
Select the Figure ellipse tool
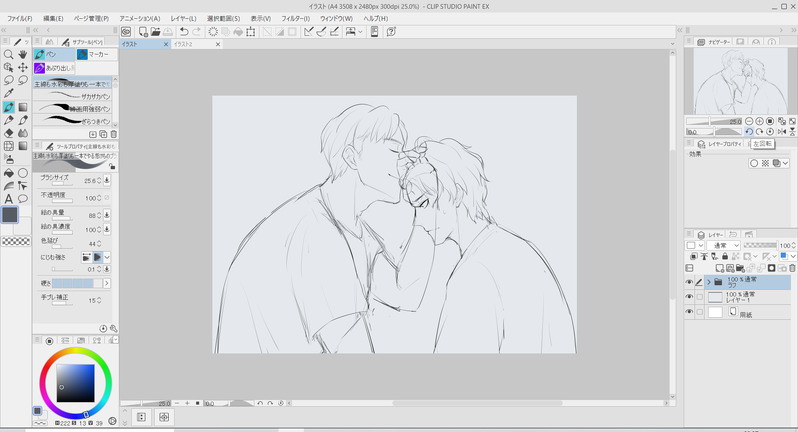tap(23, 173)
